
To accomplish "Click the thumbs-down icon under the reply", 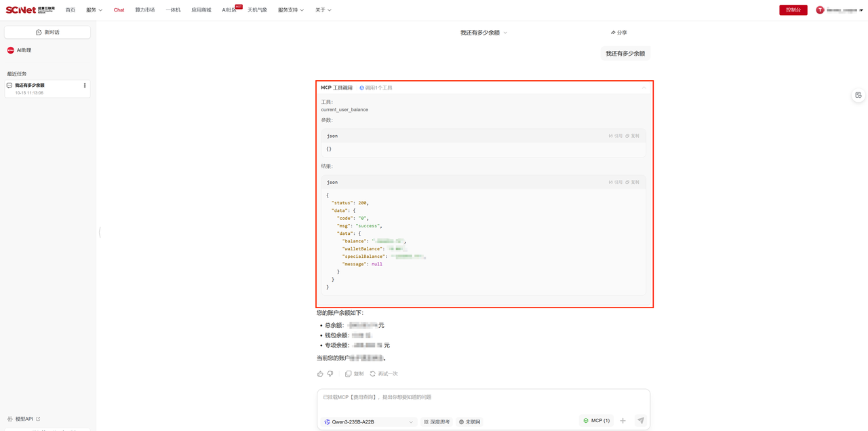I will tap(330, 374).
